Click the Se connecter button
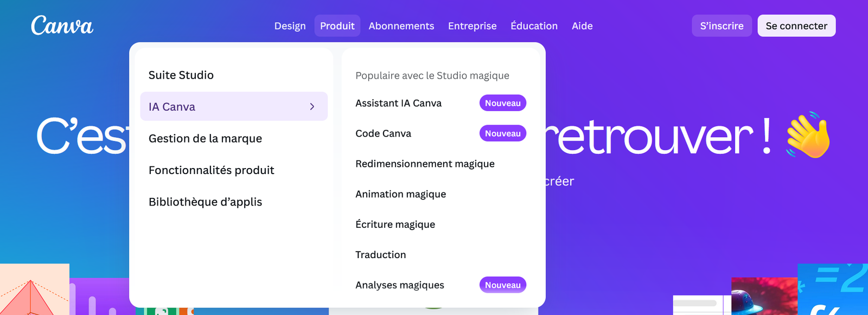This screenshot has width=868, height=315. click(x=796, y=25)
